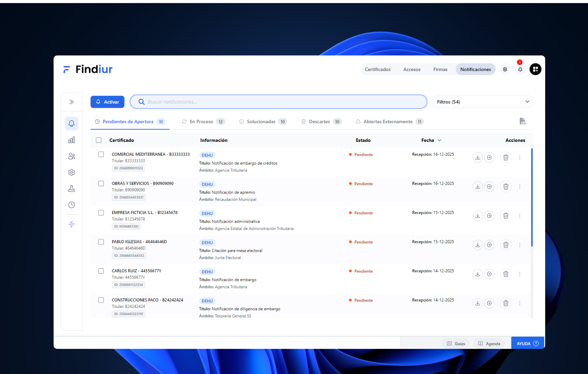Image resolution: width=588 pixels, height=374 pixels.
Task: Download the COMERCIAL MEDITERRANEA notification
Action: [x=477, y=157]
